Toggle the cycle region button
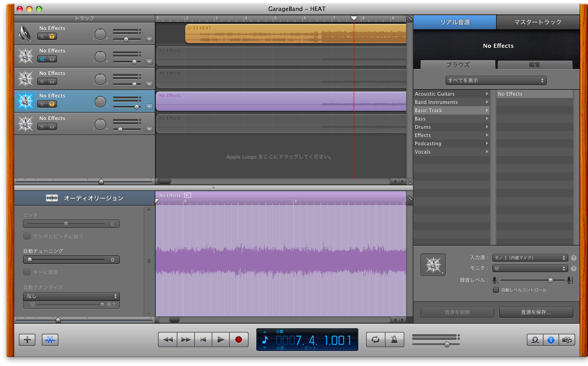This screenshot has width=588, height=366. (376, 340)
